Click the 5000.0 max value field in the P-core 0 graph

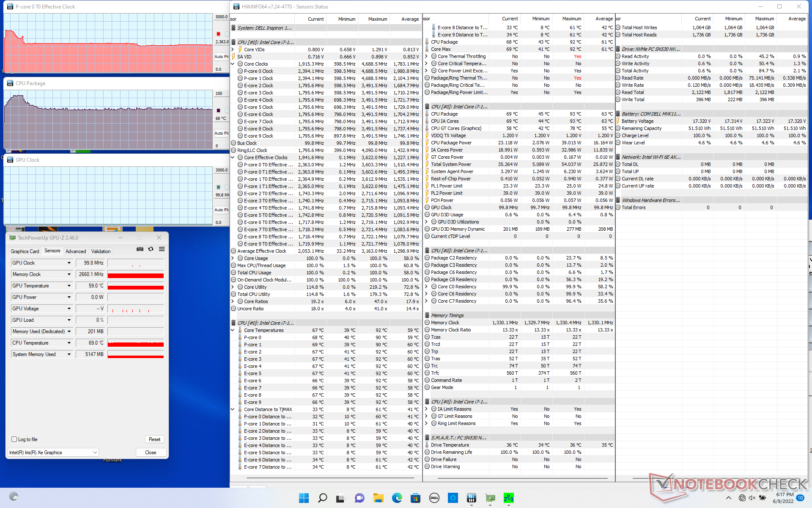tap(221, 17)
